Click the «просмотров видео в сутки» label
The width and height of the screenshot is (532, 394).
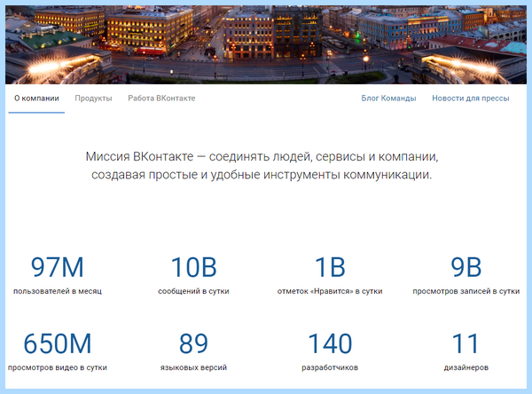[58, 367]
